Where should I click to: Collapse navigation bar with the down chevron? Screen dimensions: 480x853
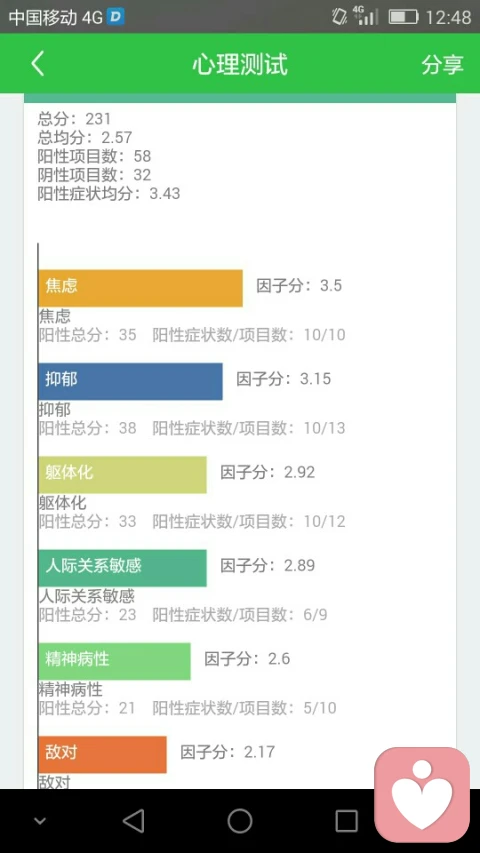pos(40,821)
